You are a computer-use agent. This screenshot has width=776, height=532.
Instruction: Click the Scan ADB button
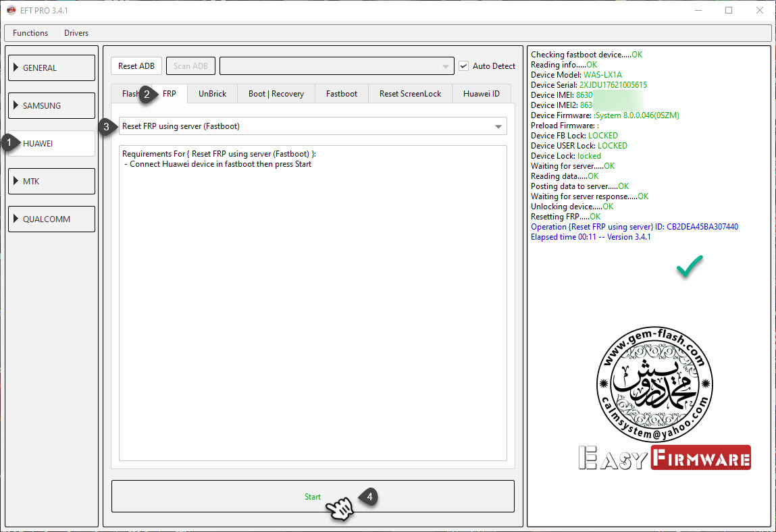[190, 65]
